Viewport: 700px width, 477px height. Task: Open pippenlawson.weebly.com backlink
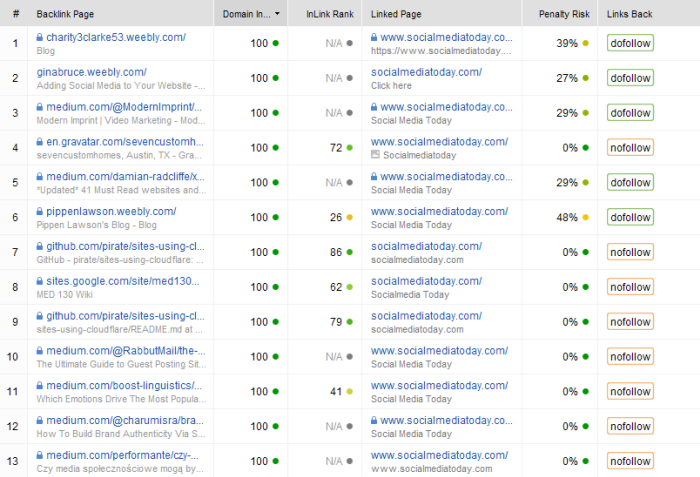(111, 212)
